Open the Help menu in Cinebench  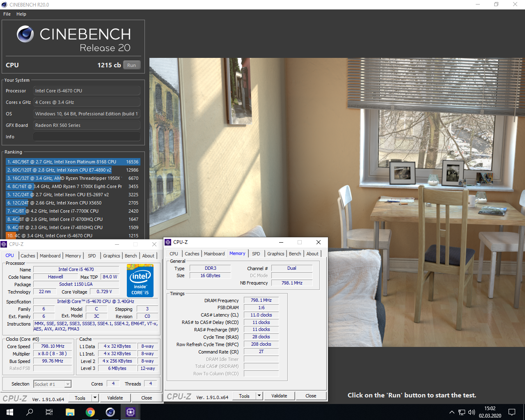(x=21, y=14)
